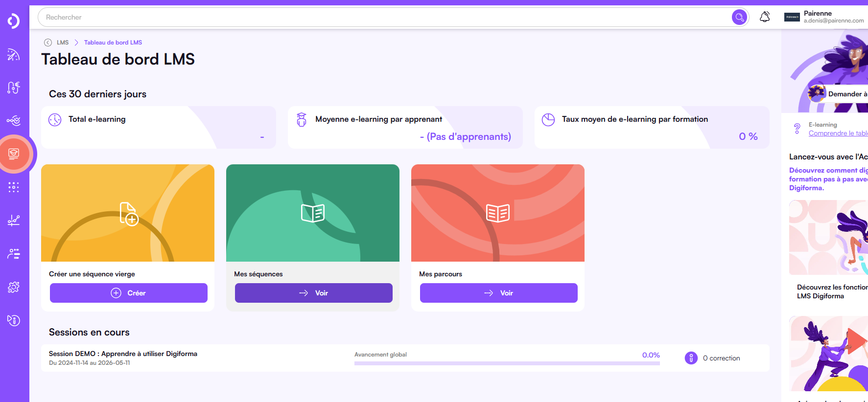
Task: Click the Pairenne company logo
Action: coord(792,17)
